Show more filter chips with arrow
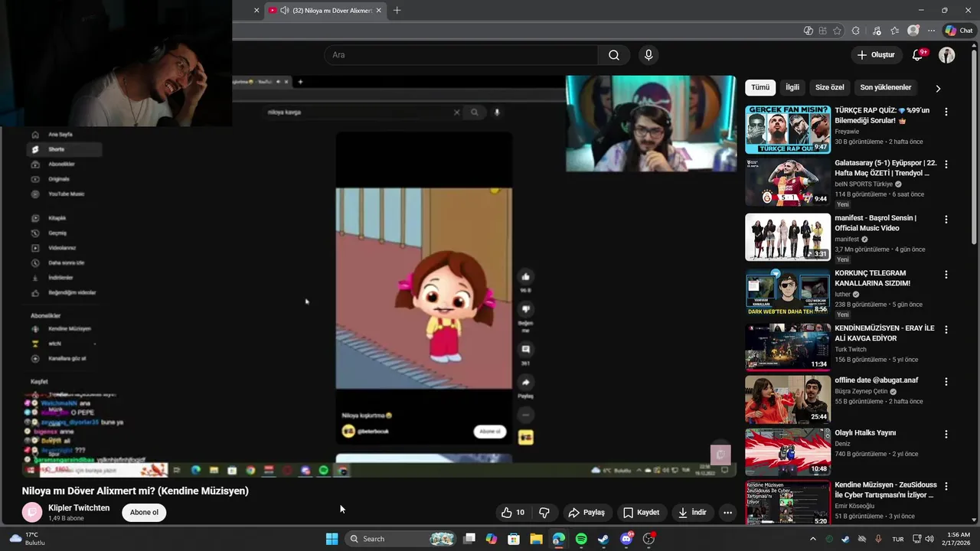 pyautogui.click(x=938, y=88)
